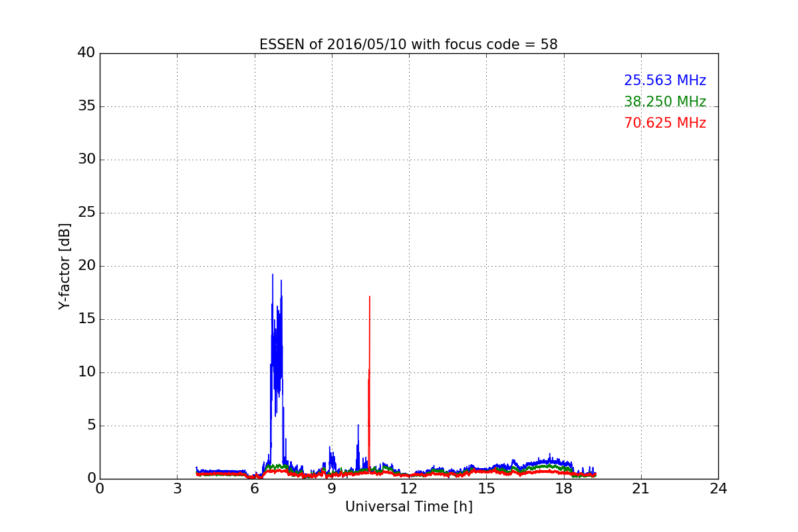Select the '25.563 MHz' blue legend label
The image size is (798, 532).
(665, 80)
